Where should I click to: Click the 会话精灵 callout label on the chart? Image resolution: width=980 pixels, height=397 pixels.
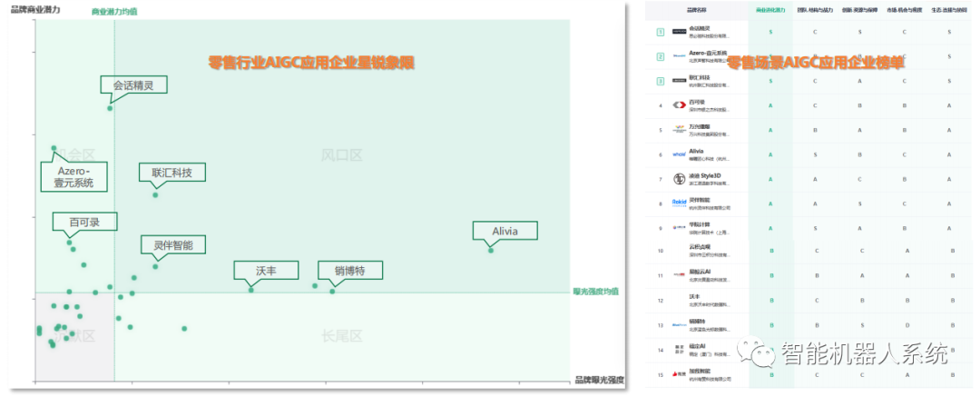[x=133, y=85]
